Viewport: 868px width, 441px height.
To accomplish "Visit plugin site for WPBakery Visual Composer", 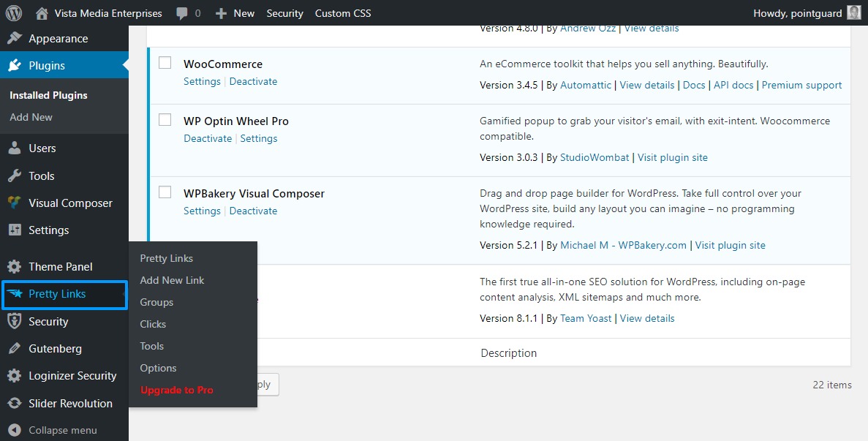I will pos(731,245).
